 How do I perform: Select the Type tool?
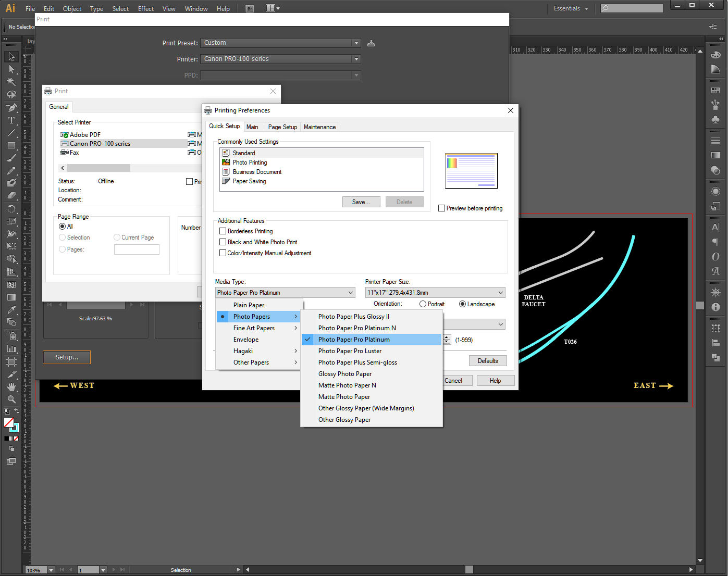pyautogui.click(x=11, y=120)
